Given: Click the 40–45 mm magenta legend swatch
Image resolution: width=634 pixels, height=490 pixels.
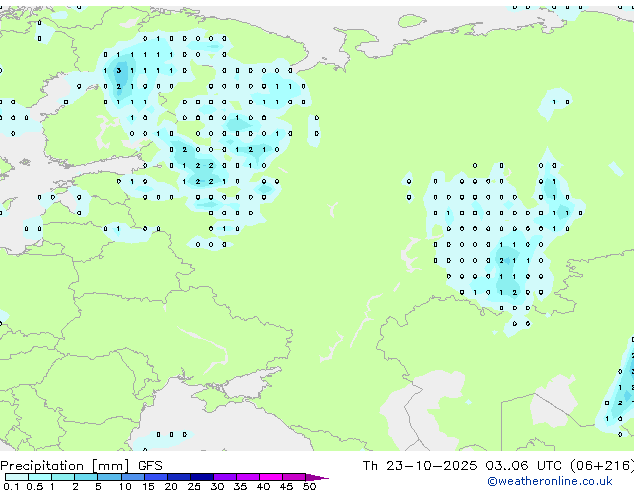Looking at the screenshot, I should (x=271, y=477).
